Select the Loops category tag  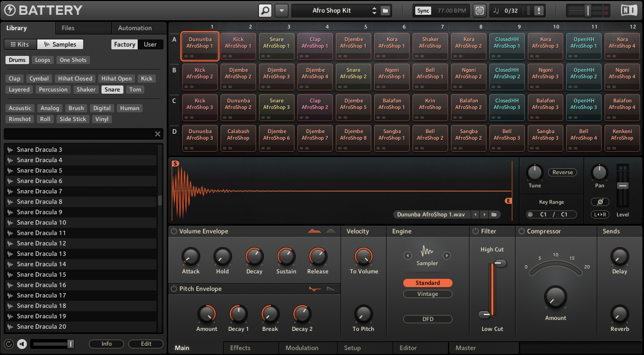click(x=43, y=60)
